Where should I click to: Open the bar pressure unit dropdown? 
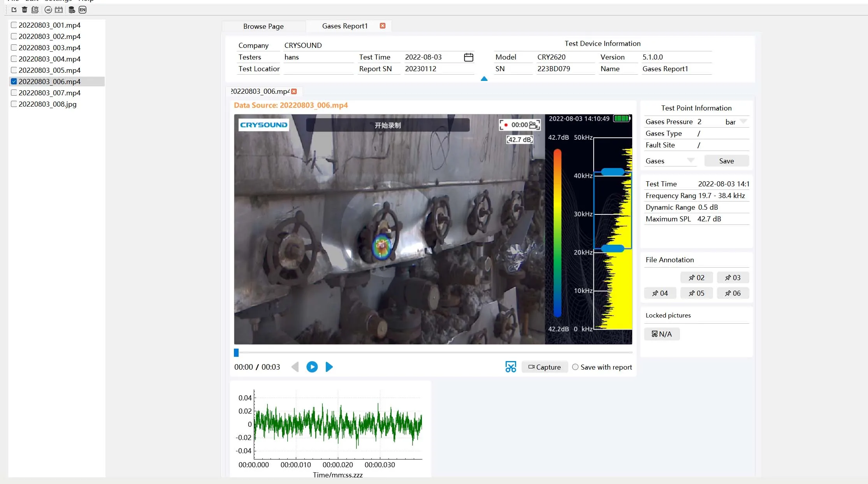point(743,122)
